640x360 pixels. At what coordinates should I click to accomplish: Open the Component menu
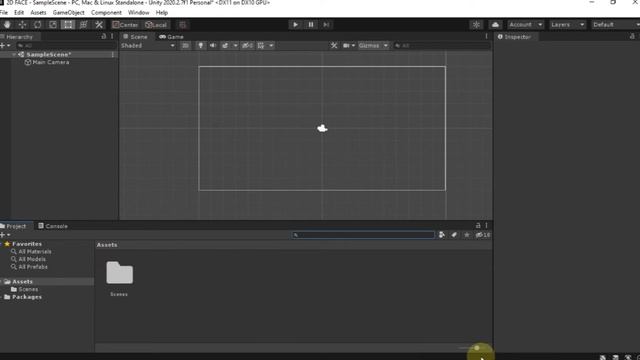pos(106,13)
